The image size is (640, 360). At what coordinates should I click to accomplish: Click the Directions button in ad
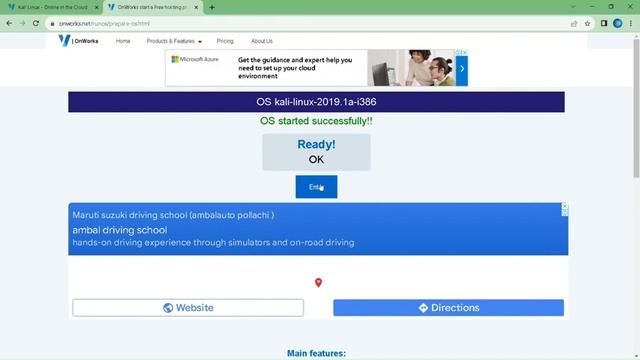point(449,308)
